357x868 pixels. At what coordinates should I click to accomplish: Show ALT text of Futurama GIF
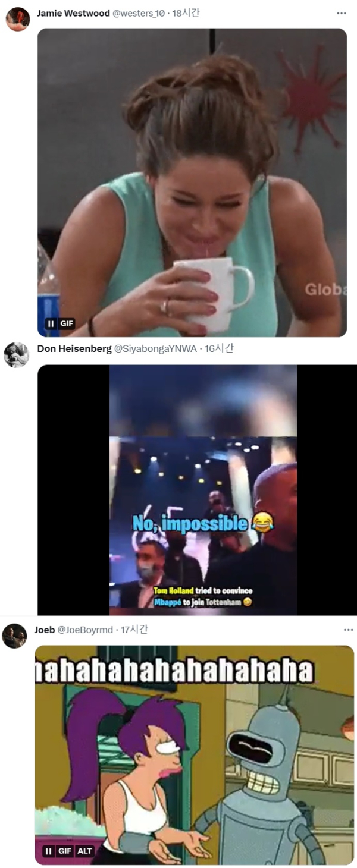click(84, 851)
